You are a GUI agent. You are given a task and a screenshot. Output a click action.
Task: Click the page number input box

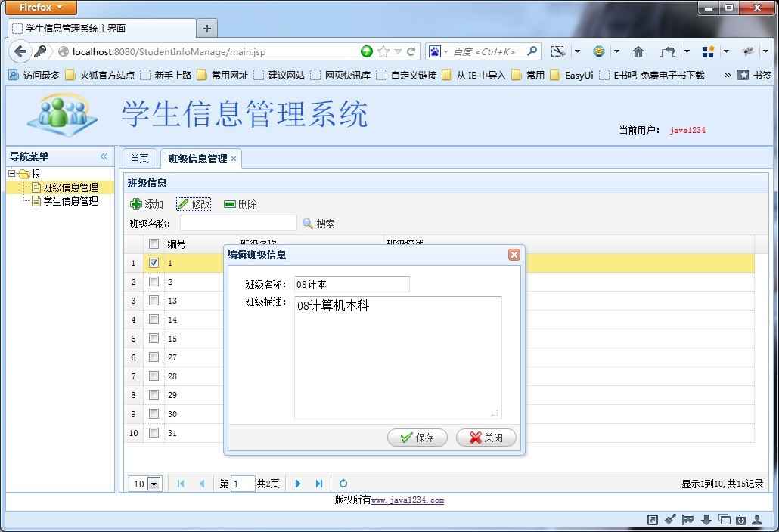click(243, 484)
